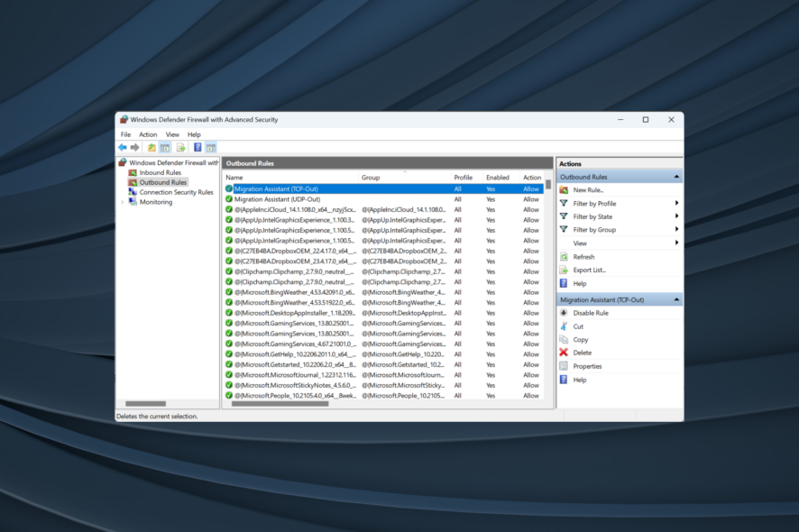799x532 pixels.
Task: Click the Up One Level folder icon
Action: coord(152,147)
